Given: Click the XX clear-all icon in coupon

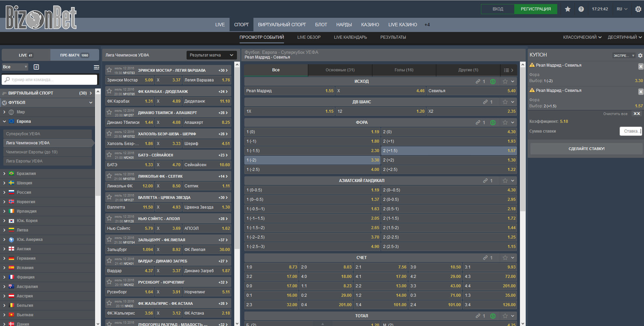Looking at the screenshot, I should [637, 114].
